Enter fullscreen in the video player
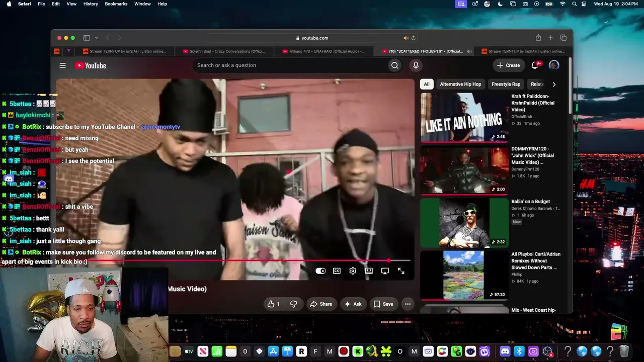Viewport: 644px width, 362px height. pos(401,270)
